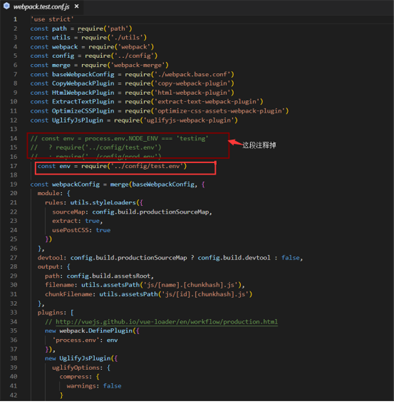Click the require('webpack-merge') line
Viewport: 394px width, 402px height.
tap(99, 65)
